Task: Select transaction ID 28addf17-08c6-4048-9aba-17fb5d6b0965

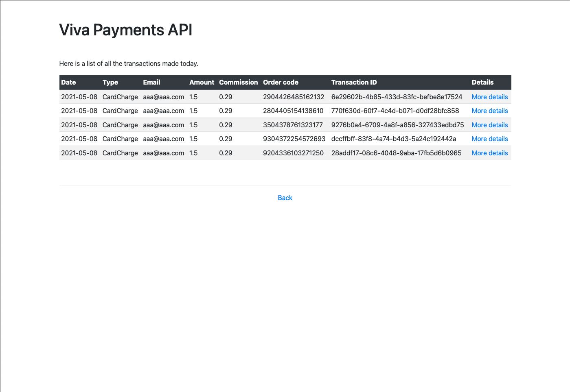Action: click(397, 153)
